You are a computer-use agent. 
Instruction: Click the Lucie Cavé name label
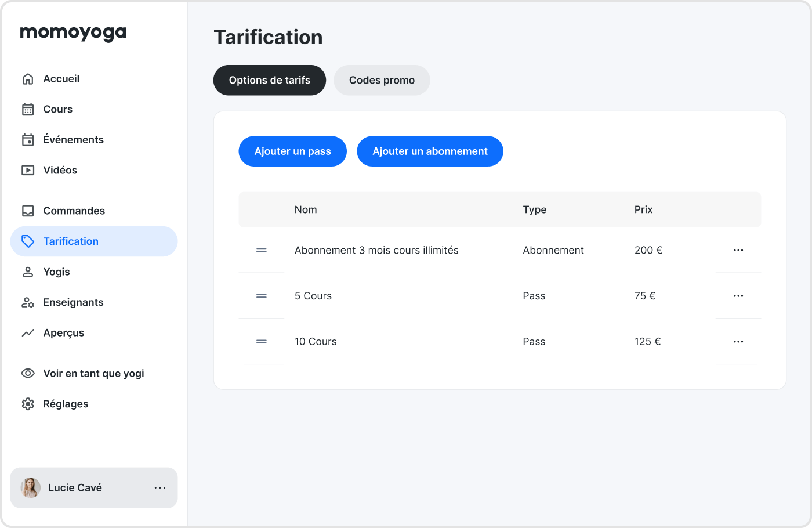click(75, 488)
